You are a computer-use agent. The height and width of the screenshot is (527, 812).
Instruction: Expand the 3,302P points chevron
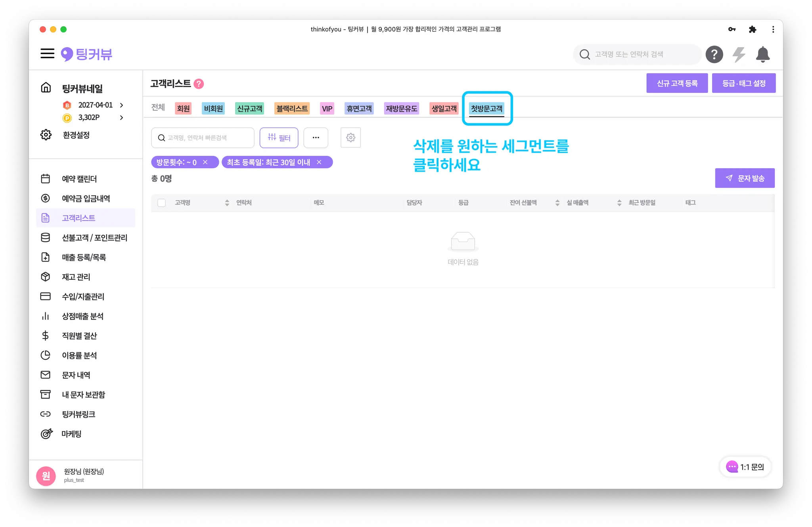coord(122,117)
